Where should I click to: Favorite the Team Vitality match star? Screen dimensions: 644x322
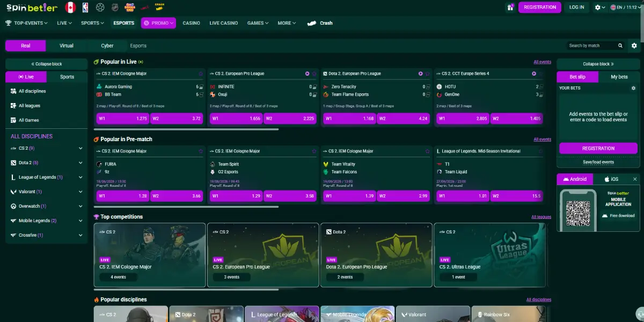tap(428, 151)
